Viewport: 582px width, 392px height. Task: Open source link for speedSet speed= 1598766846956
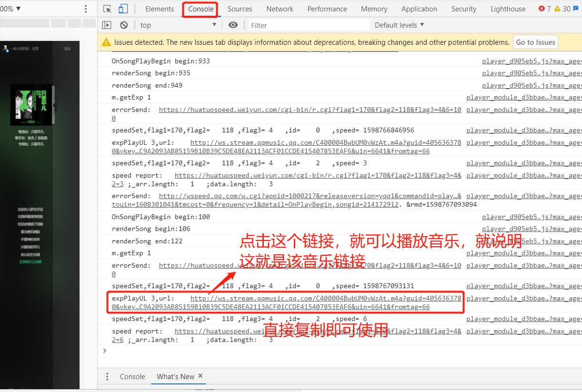524,131
